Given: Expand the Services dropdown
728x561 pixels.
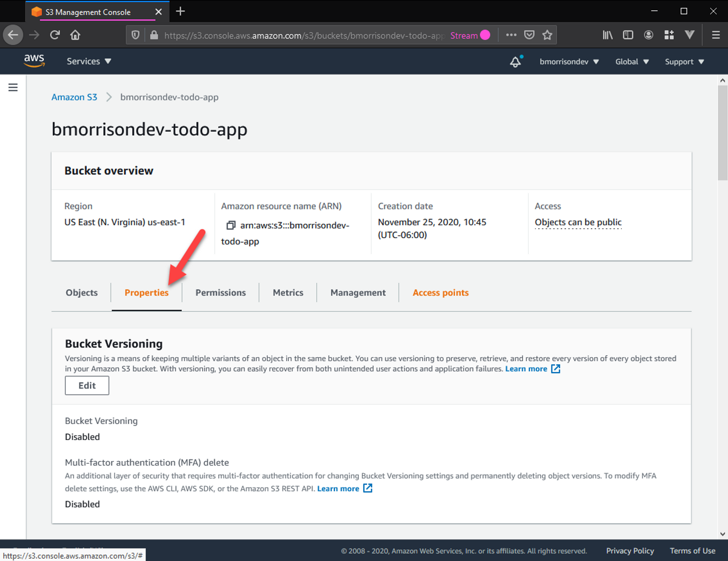Looking at the screenshot, I should click(x=88, y=61).
